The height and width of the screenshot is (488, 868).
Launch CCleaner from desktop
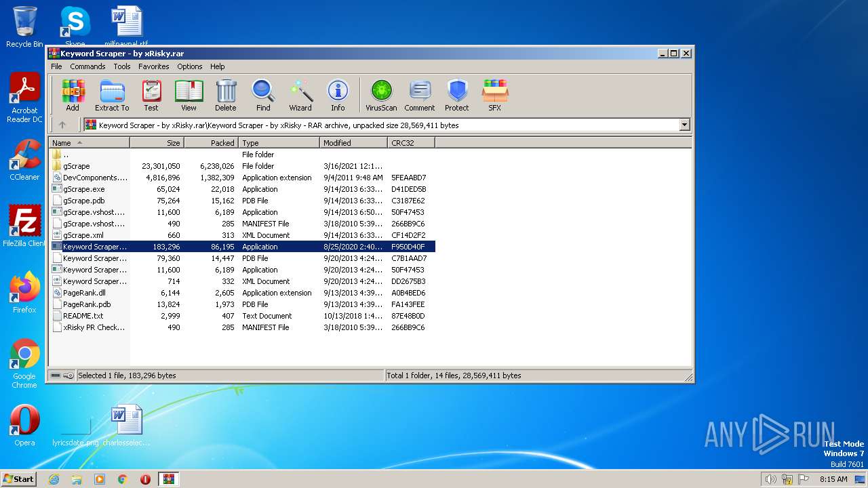point(24,160)
